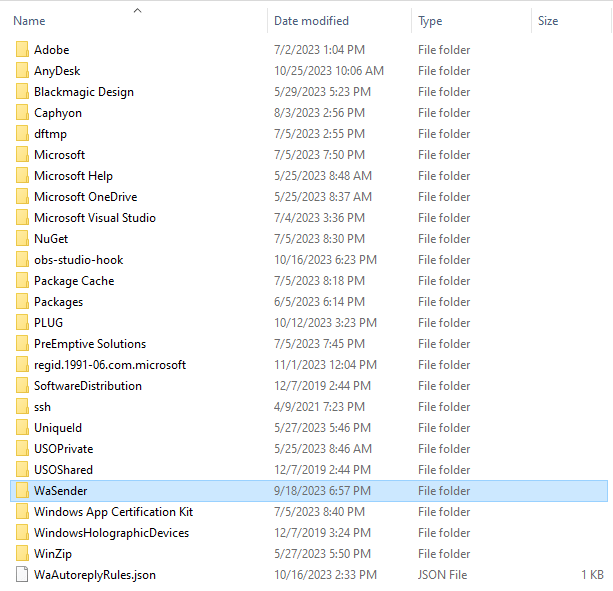
Task: Click the 4/9/2021 7:23 PM date of ssh
Action: tap(319, 407)
